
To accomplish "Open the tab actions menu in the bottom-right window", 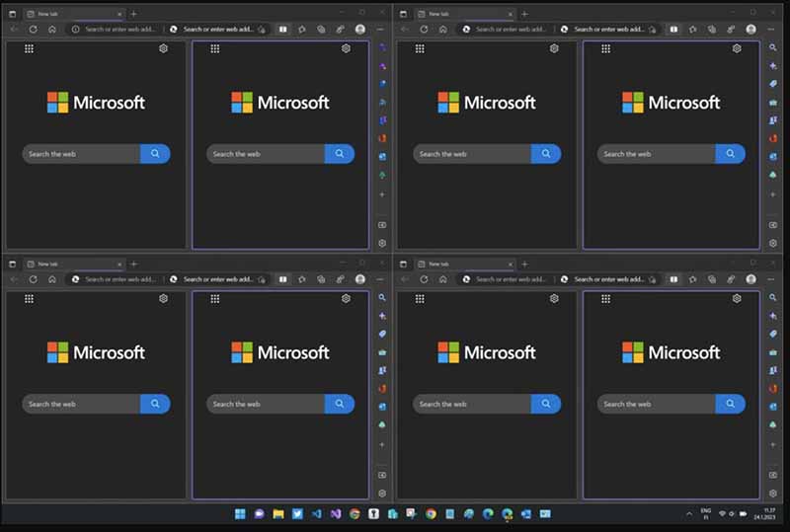I will point(403,264).
